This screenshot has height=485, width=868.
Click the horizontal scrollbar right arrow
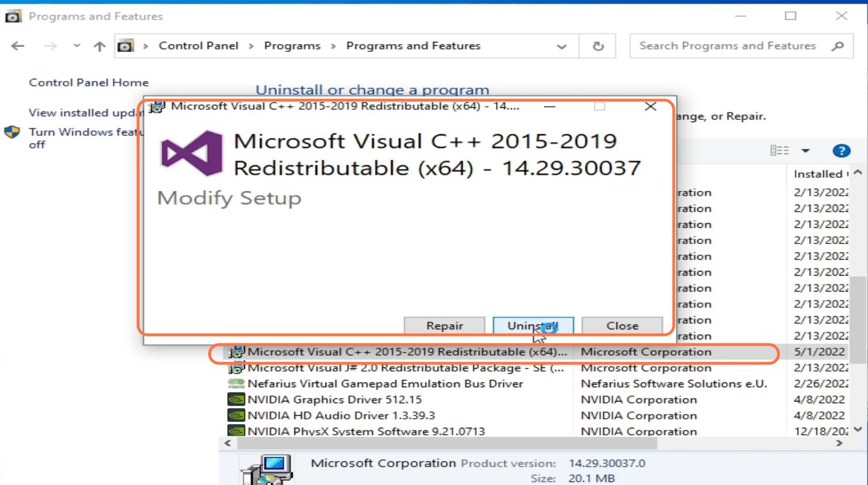click(839, 444)
